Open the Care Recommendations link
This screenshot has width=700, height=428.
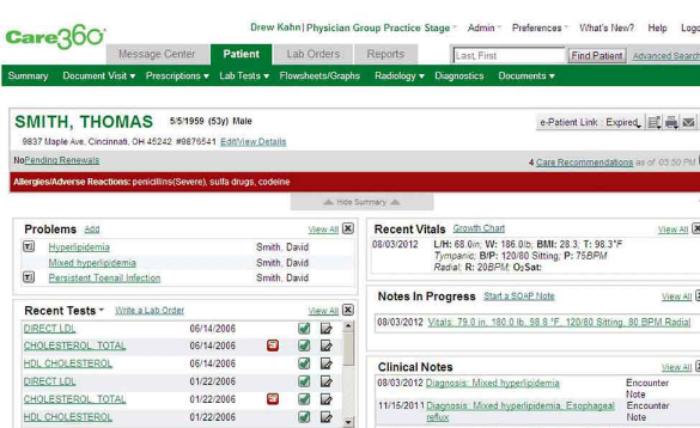[x=584, y=162]
